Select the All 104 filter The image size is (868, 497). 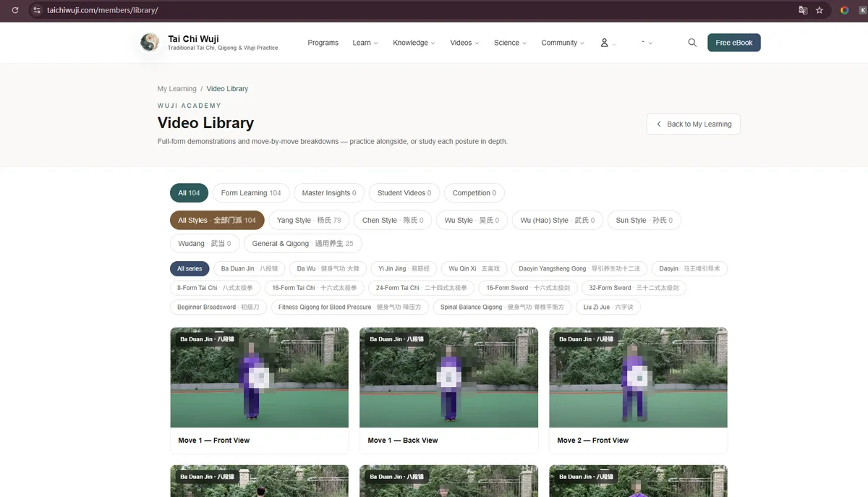pyautogui.click(x=190, y=193)
